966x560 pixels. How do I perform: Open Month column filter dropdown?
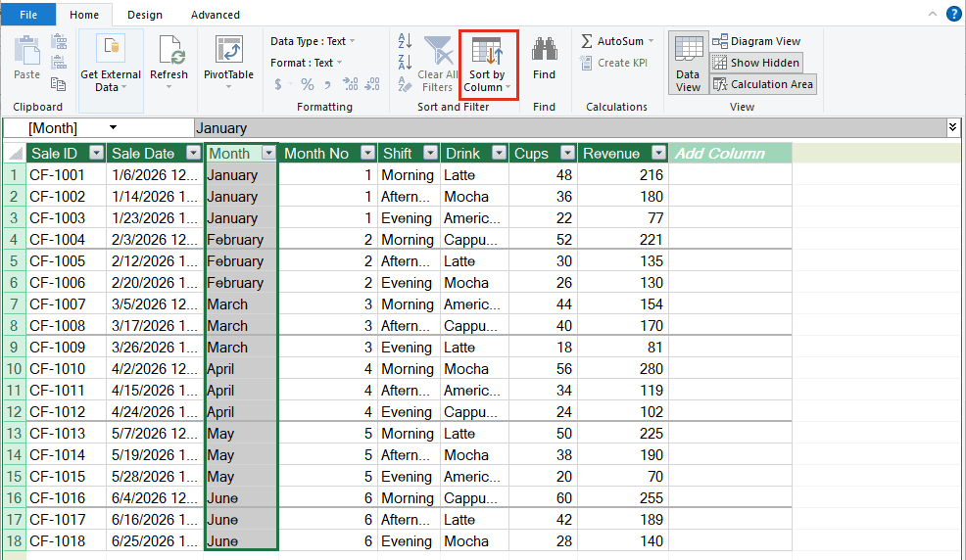[x=269, y=153]
